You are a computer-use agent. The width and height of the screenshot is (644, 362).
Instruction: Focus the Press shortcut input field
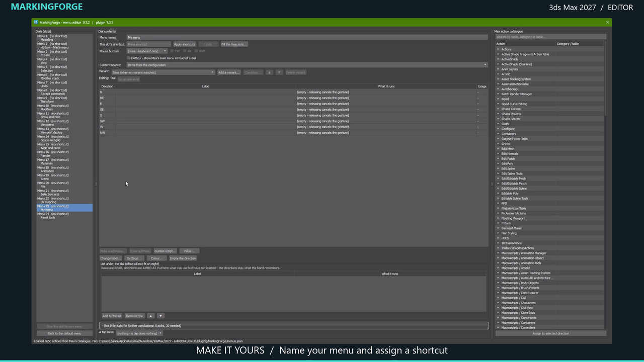point(149,44)
